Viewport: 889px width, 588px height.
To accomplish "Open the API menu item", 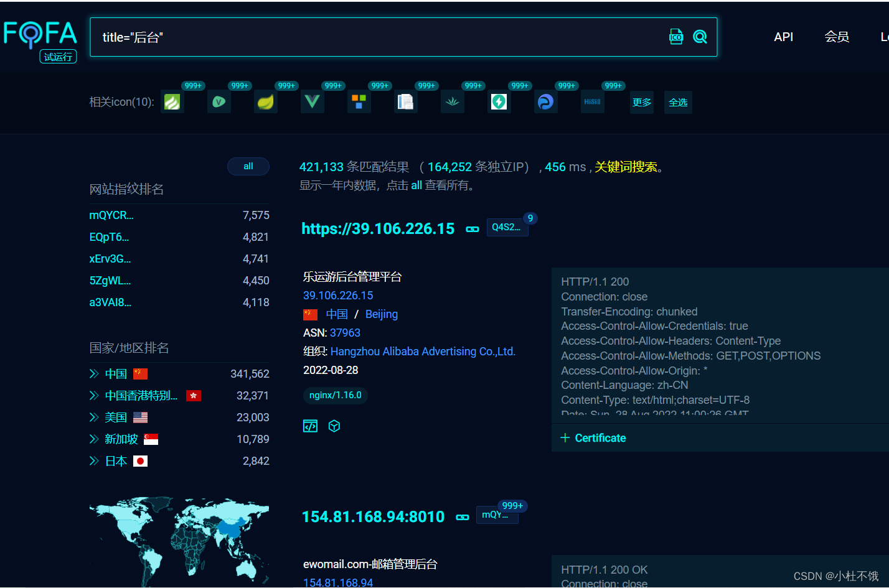I will 783,37.
